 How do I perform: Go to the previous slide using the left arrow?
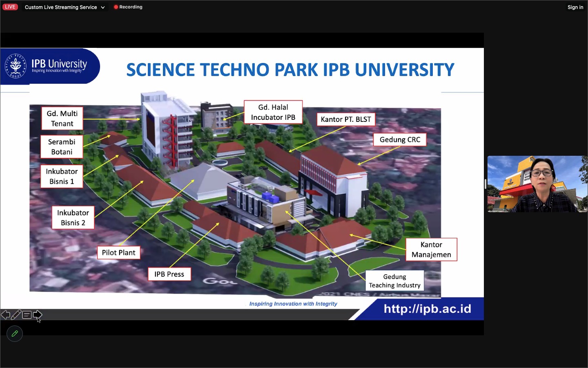(5, 315)
